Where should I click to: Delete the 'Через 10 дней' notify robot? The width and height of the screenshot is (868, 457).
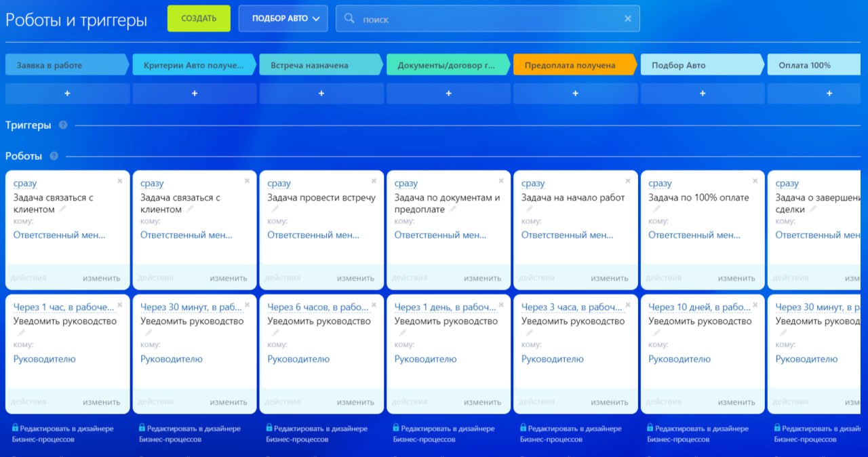click(755, 305)
